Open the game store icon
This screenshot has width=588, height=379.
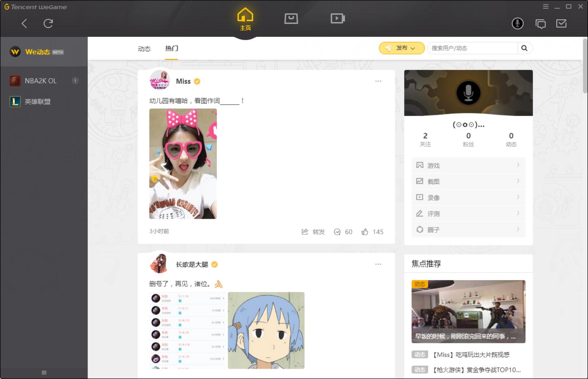tap(291, 18)
